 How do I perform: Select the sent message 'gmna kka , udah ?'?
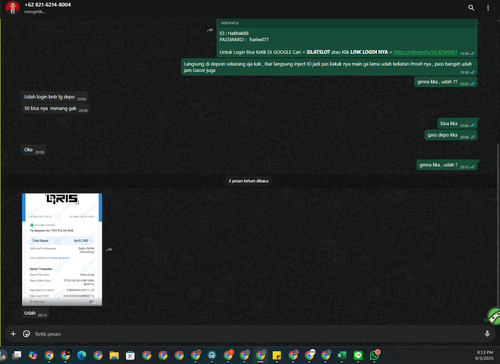447,165
